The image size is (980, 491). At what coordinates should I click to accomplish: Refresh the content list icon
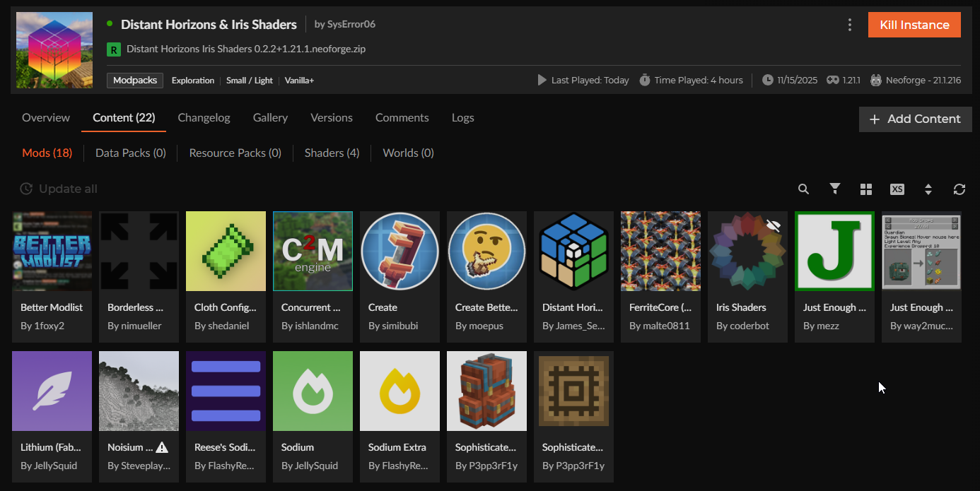[959, 189]
